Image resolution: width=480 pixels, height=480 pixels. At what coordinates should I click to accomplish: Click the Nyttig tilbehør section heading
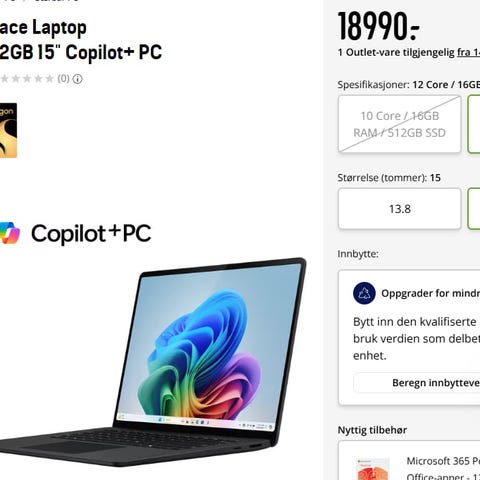(372, 430)
